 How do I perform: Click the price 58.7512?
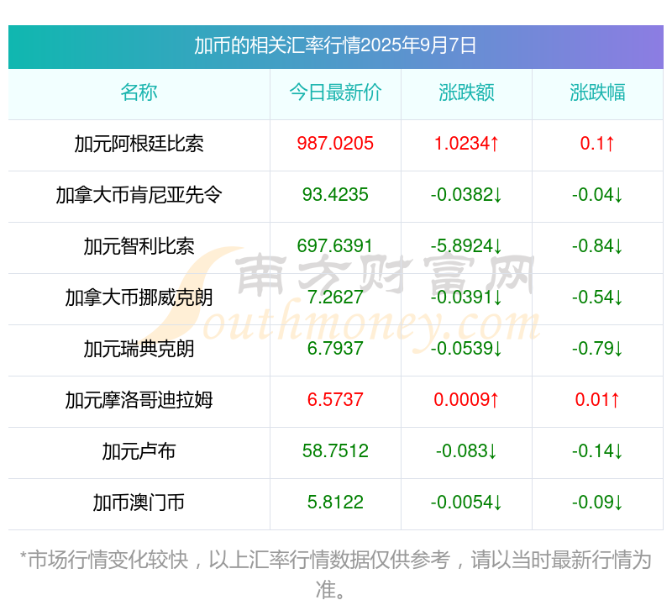pos(335,451)
